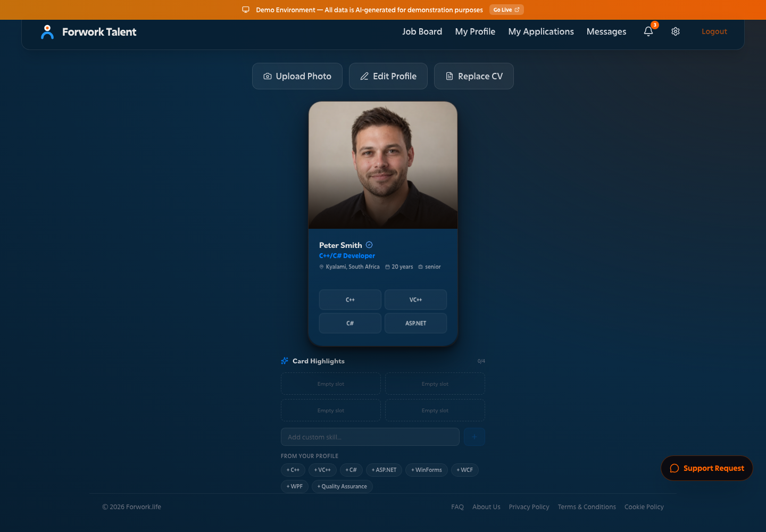This screenshot has width=766, height=532.
Task: Click the Logout link
Action: (x=714, y=31)
